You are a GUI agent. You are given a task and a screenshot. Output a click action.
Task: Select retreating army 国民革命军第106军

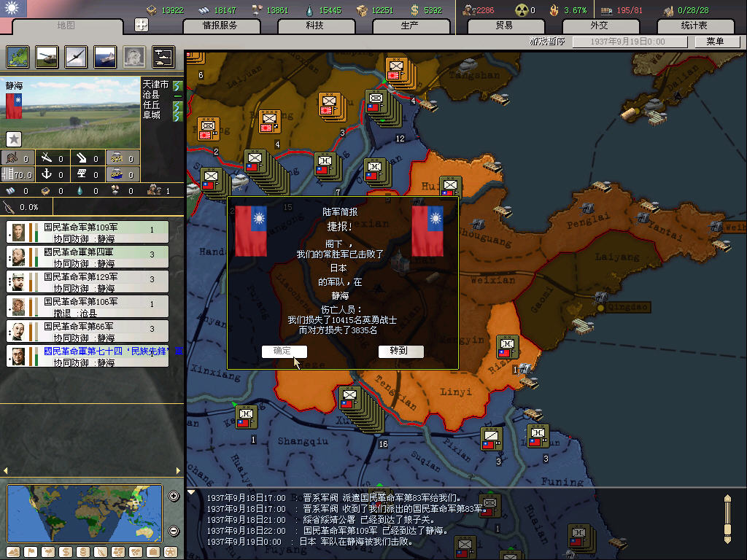pos(88,307)
